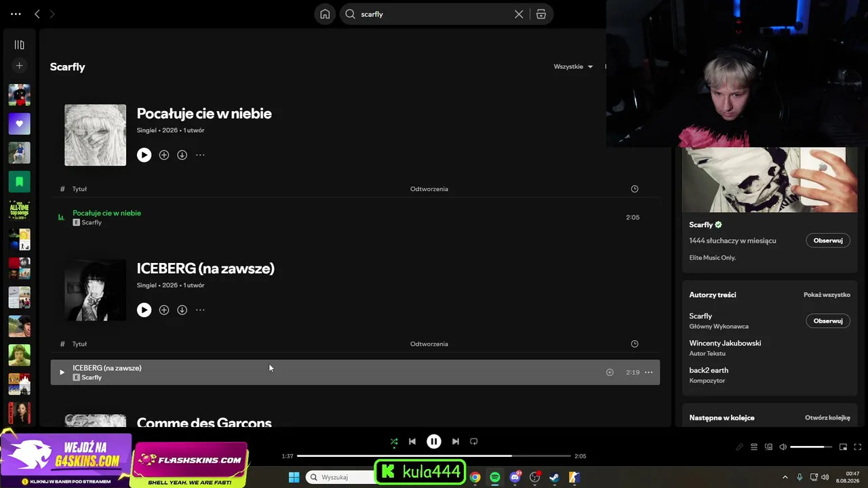Adjust the Spotify volume slider
Viewport: 868px width, 488px height.
[811, 447]
